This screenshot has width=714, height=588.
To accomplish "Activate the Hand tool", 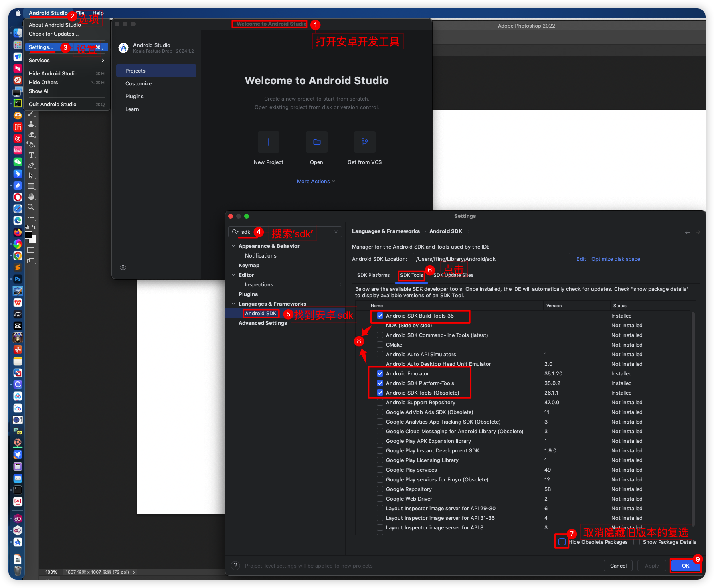I will 31,197.
